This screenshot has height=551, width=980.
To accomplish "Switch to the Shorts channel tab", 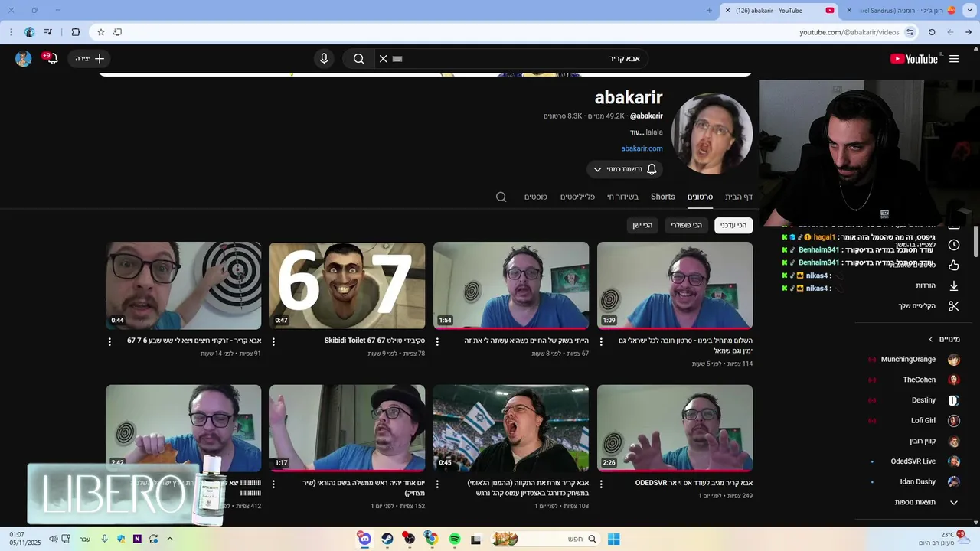I will coord(663,197).
